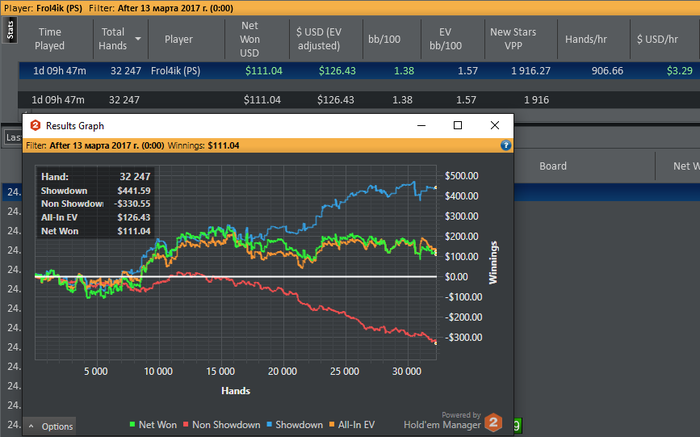Minimize the Results Graph window

421,125
